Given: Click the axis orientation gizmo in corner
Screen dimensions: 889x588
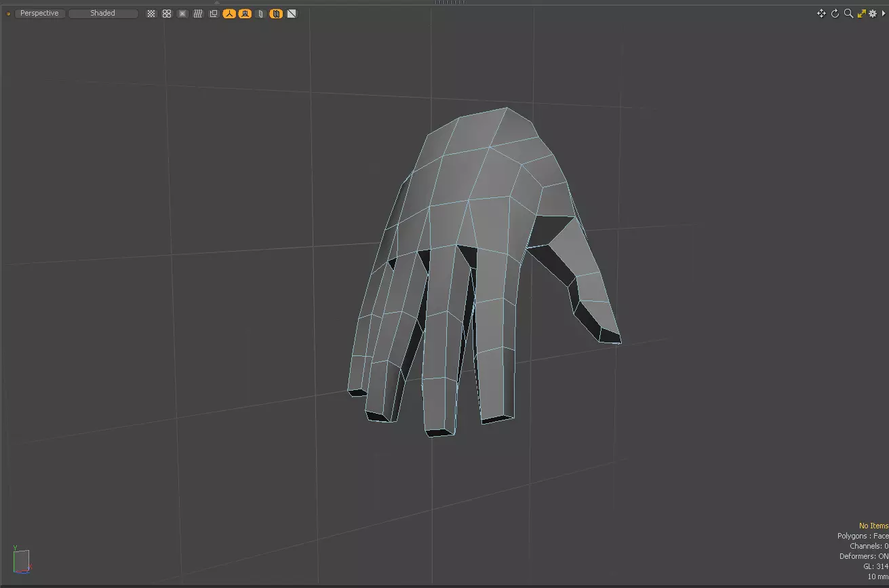Looking at the screenshot, I should tap(22, 560).
